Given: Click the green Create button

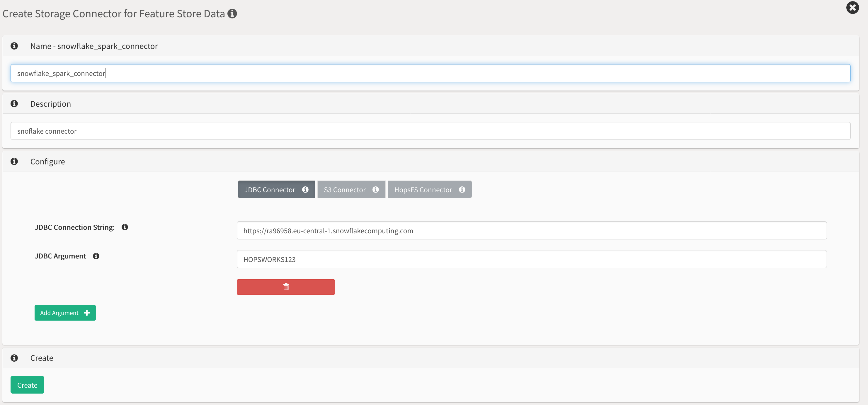Looking at the screenshot, I should (27, 385).
